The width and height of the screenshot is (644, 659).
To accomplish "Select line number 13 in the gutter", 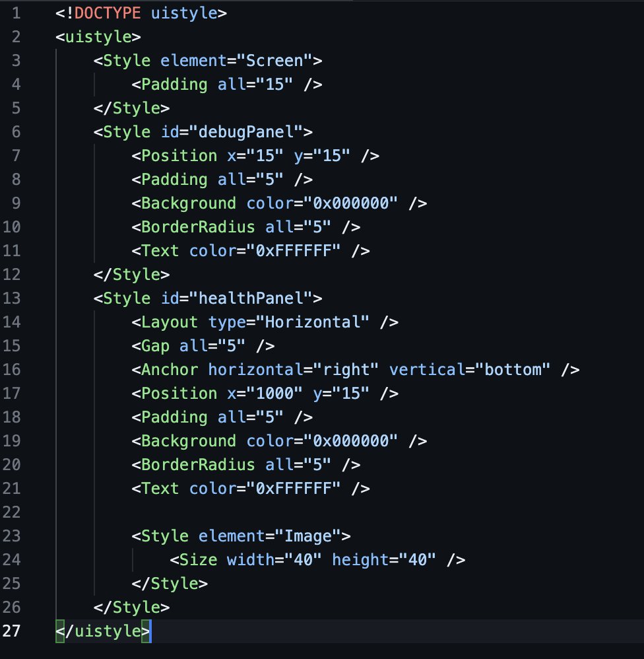I will coord(11,298).
